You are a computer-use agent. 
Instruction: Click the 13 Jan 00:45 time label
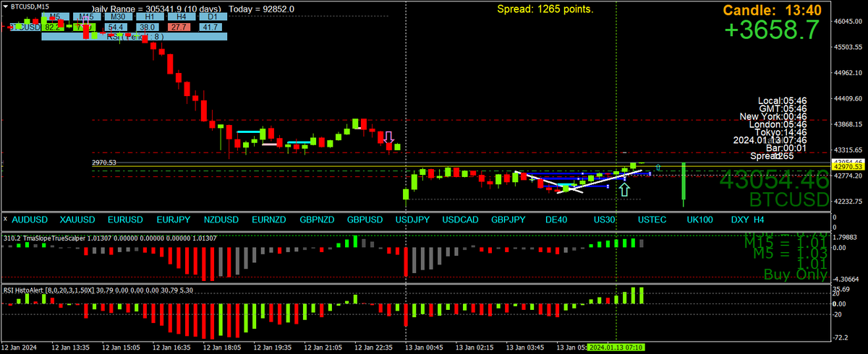[424, 347]
